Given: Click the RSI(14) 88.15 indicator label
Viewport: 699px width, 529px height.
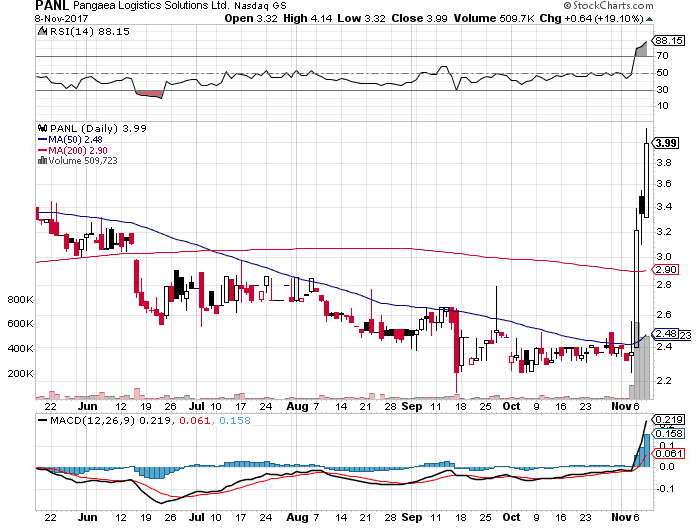Looking at the screenshot, I should (90, 32).
